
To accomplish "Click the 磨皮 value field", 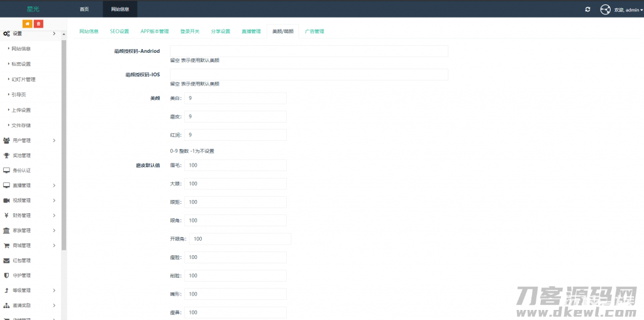I will [235, 117].
